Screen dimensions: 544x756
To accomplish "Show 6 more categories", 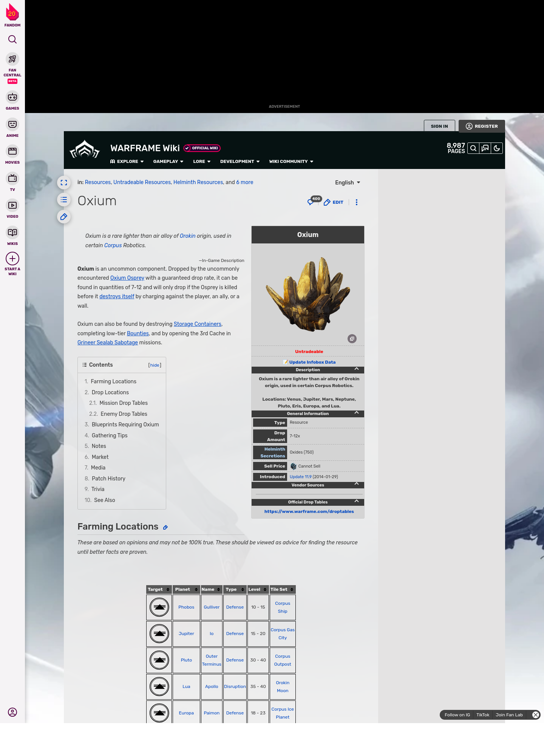I will (245, 182).
